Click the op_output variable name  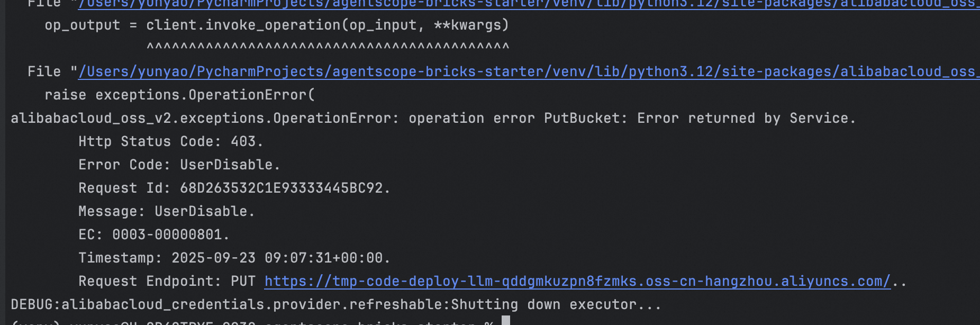82,25
